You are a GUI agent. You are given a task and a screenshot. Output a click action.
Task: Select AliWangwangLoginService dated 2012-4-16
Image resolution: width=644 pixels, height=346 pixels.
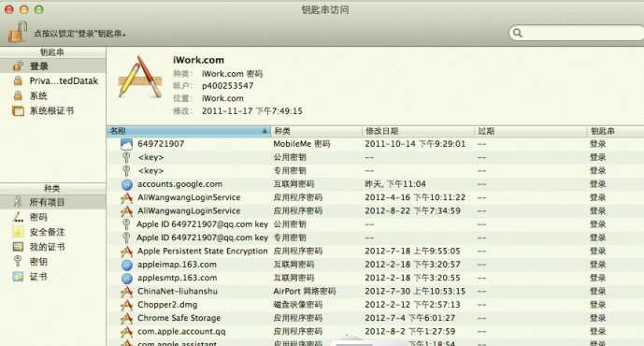pyautogui.click(x=376, y=197)
